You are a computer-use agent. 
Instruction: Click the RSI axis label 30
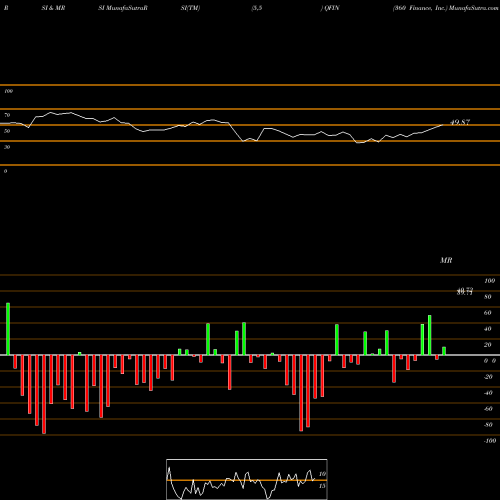[x=7, y=147]
